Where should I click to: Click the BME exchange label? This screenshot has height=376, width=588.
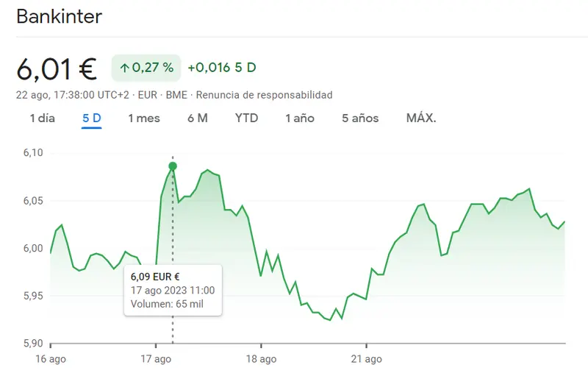pyautogui.click(x=176, y=95)
